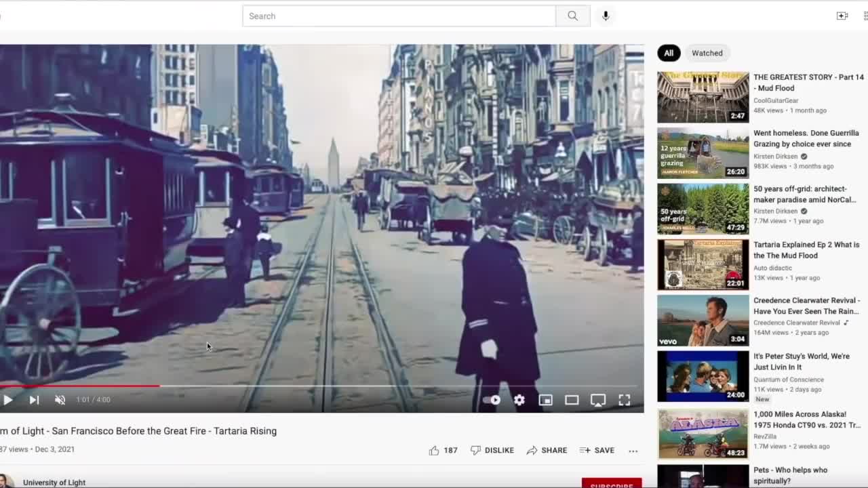This screenshot has height=488, width=868.
Task: Like the video with thumbs up
Action: tap(443, 450)
